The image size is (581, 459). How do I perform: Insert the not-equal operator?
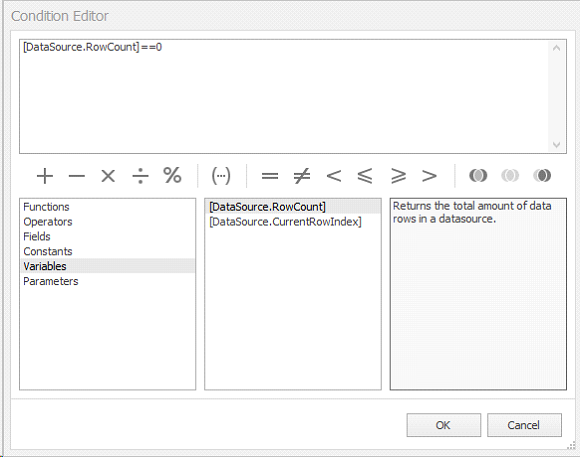[302, 176]
